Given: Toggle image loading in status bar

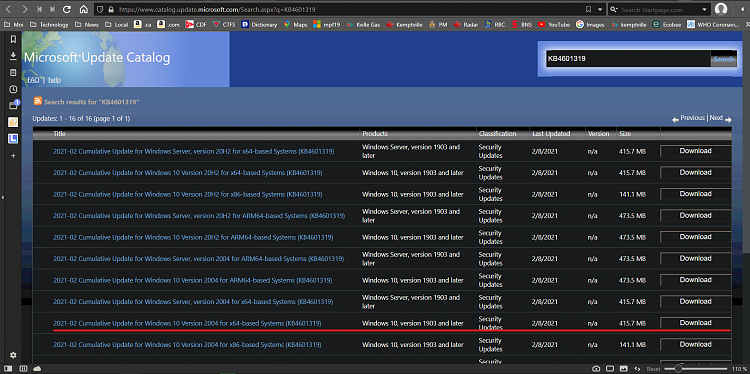Looking at the screenshot, I should 623,369.
